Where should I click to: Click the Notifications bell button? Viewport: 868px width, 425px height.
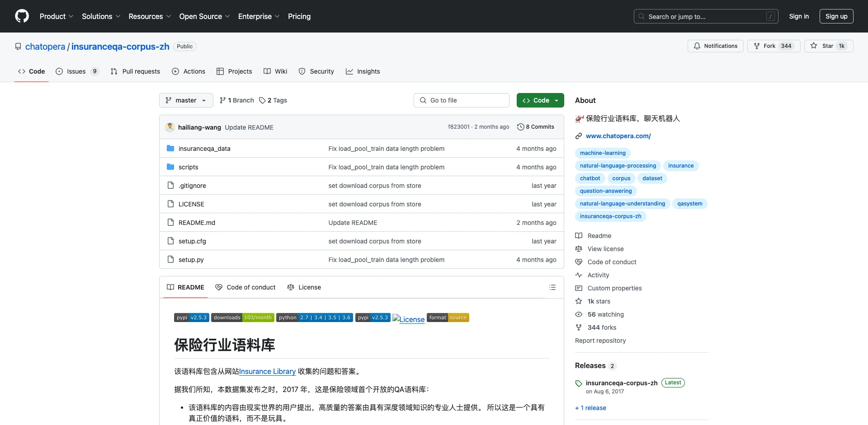point(715,46)
